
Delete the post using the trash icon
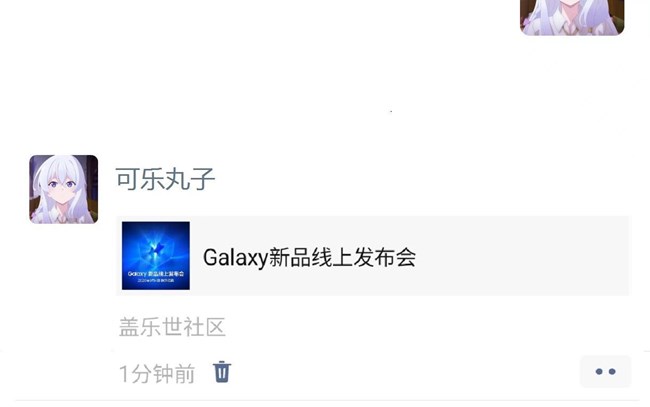pos(222,372)
